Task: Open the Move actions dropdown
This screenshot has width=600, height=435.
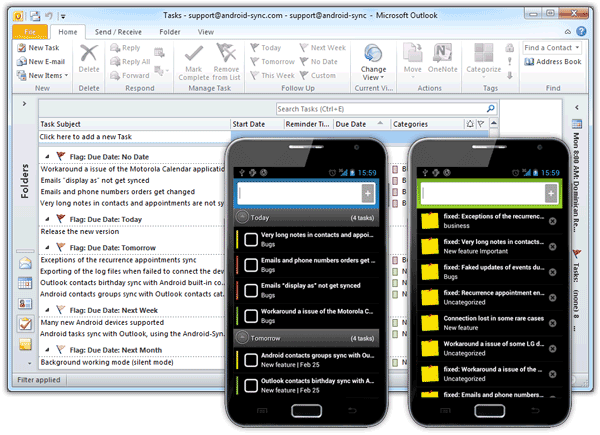Action: [412, 61]
